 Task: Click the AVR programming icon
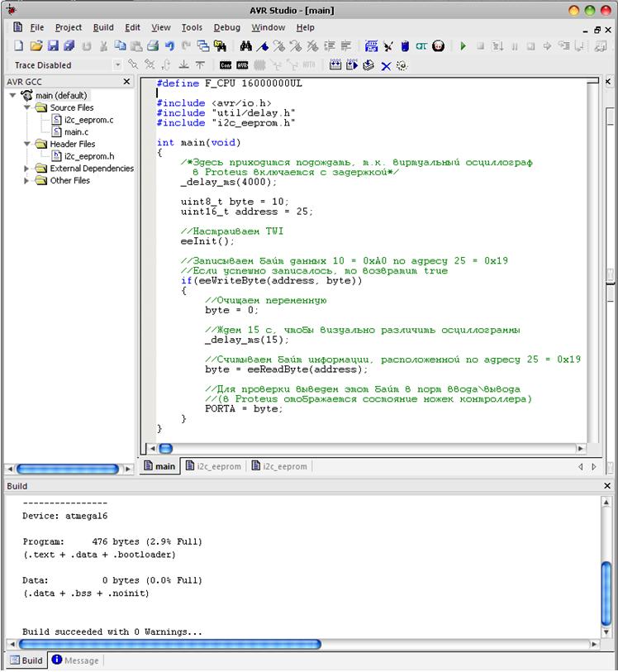[242, 65]
